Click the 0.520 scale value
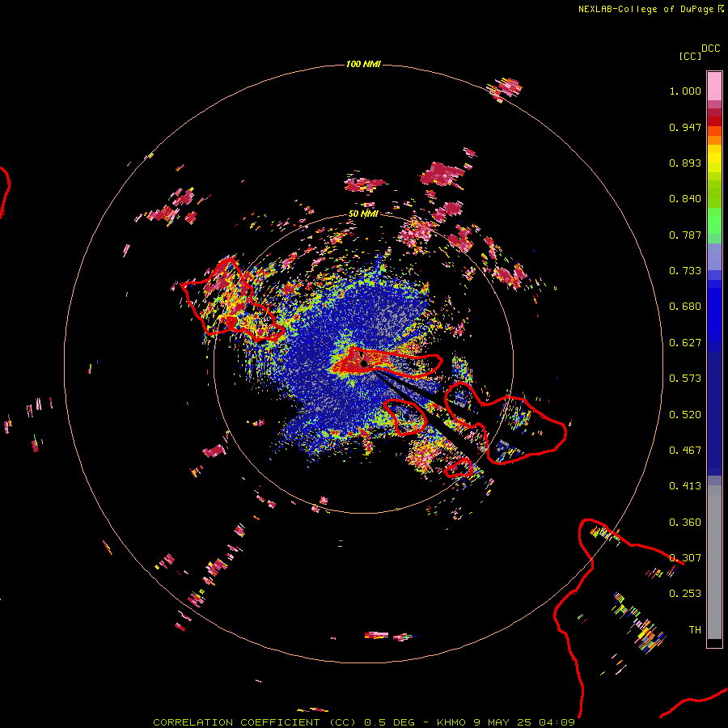The image size is (728, 728). click(x=685, y=415)
